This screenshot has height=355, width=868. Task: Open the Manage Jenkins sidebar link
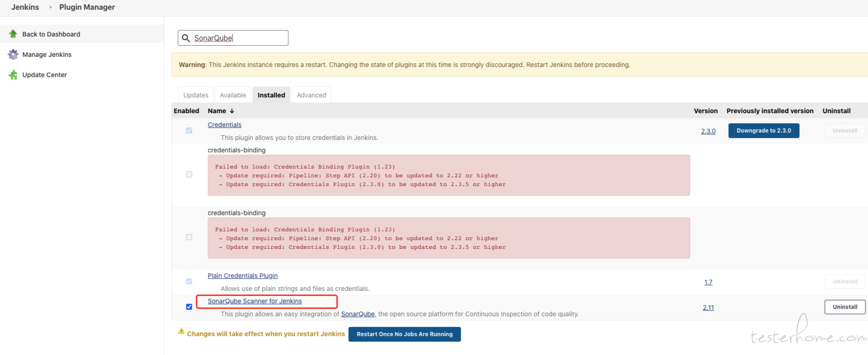point(47,54)
